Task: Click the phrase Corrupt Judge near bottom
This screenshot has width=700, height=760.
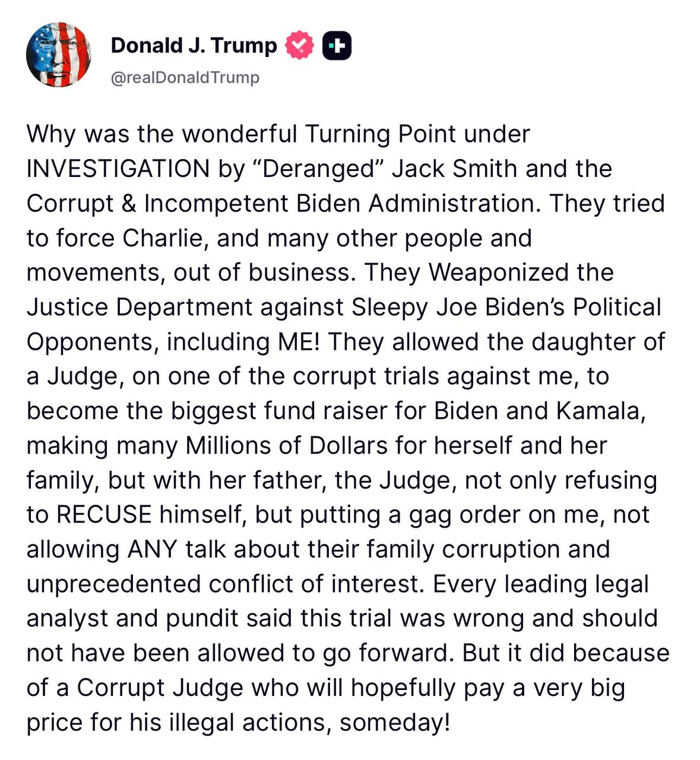Action: [160, 687]
